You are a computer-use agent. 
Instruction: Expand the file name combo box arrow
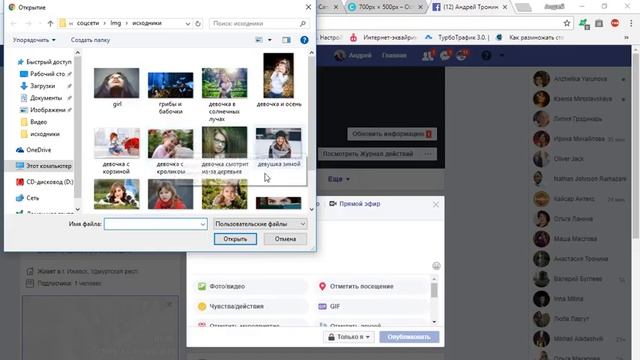click(203, 224)
